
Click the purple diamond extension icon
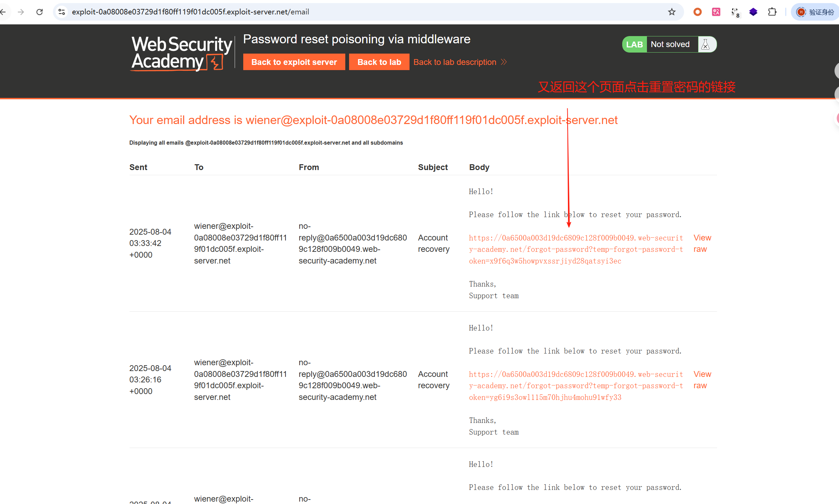(753, 12)
